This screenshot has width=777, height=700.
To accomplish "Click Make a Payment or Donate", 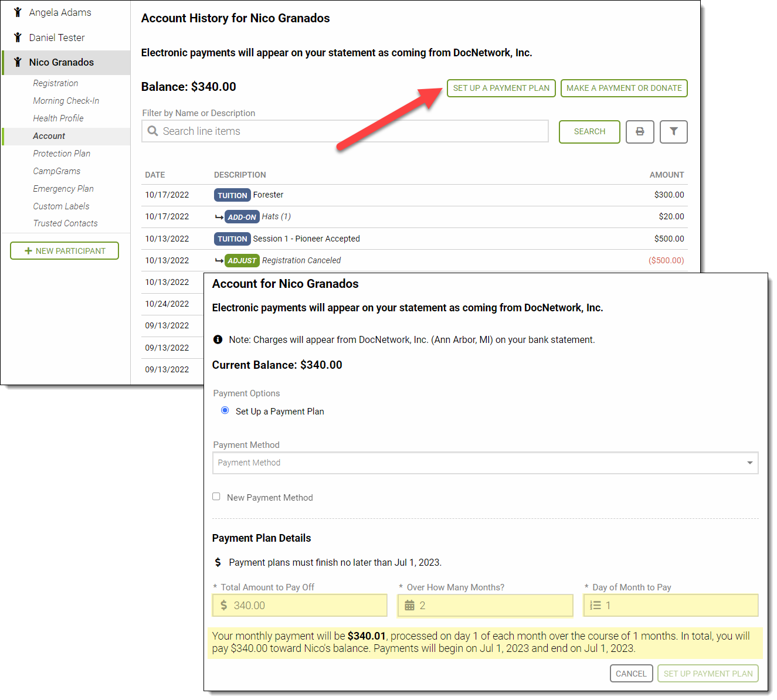I will [x=624, y=89].
